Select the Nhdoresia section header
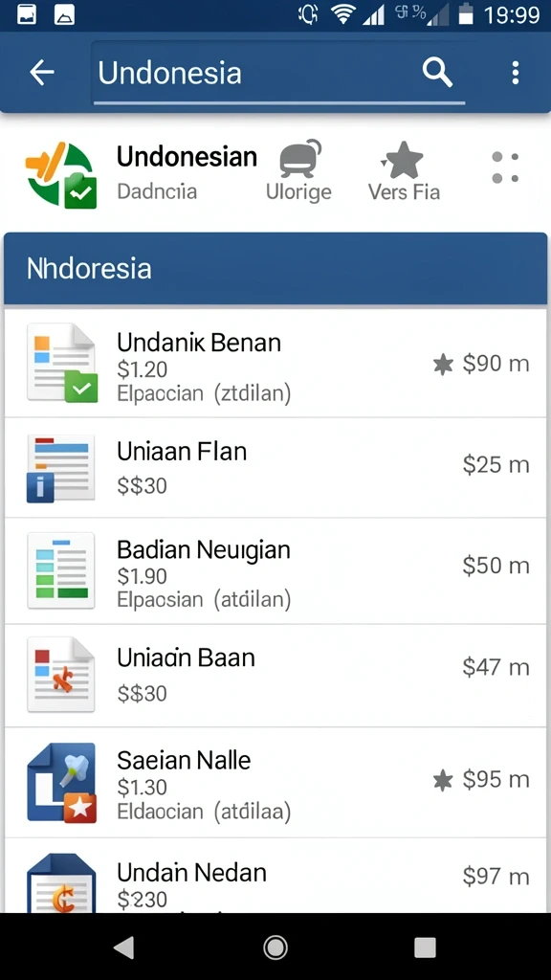Image resolution: width=551 pixels, height=980 pixels. [275, 269]
